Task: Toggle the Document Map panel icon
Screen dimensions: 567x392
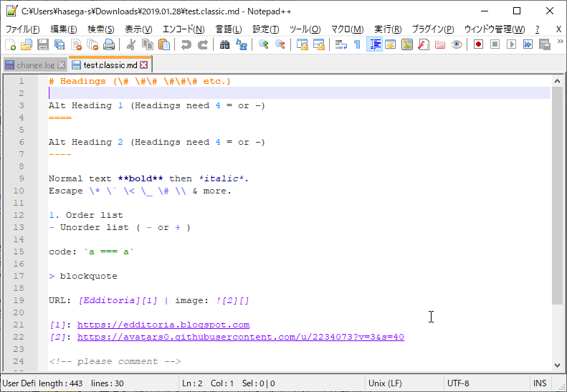Action: coord(407,44)
